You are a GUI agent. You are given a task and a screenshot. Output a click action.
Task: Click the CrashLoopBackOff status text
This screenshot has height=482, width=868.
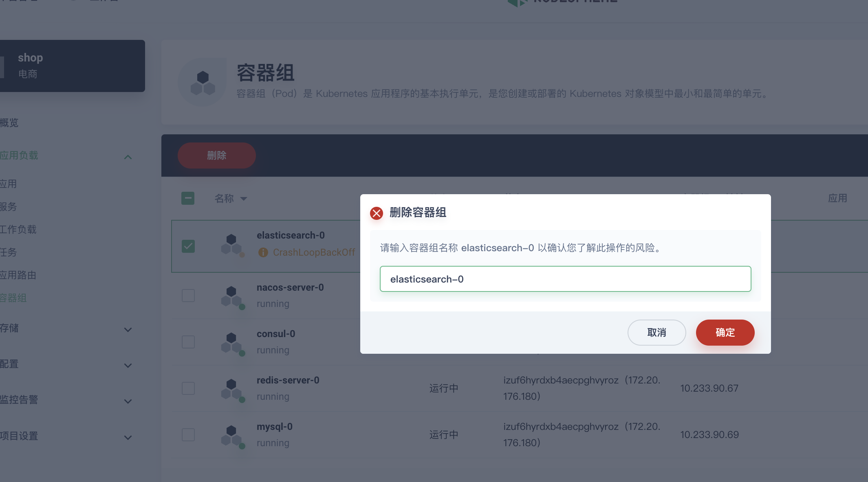pos(314,252)
